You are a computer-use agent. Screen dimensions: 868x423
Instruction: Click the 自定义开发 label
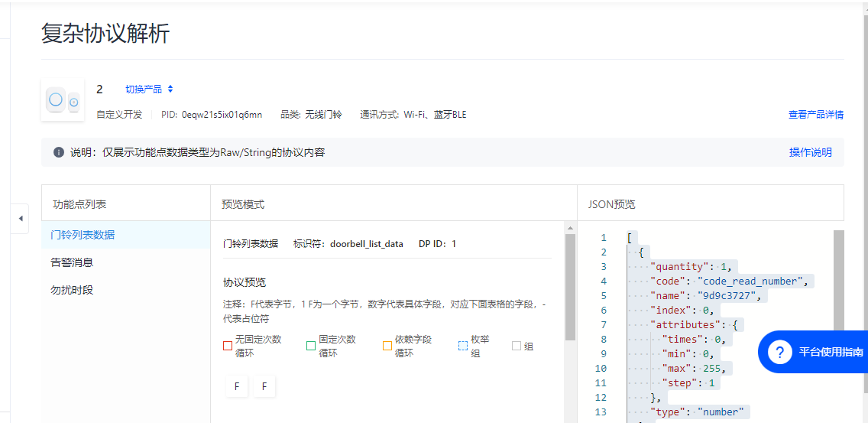(119, 115)
